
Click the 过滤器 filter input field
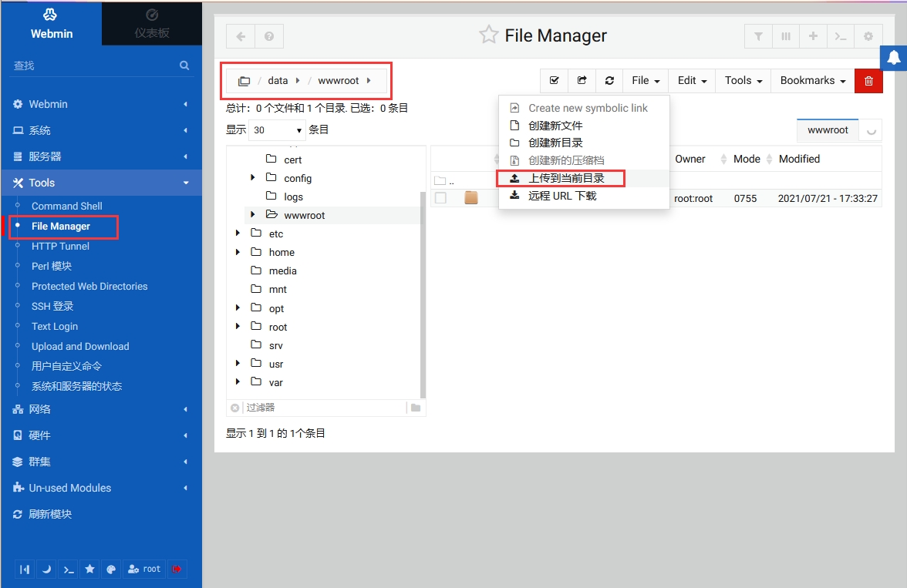[x=324, y=408]
